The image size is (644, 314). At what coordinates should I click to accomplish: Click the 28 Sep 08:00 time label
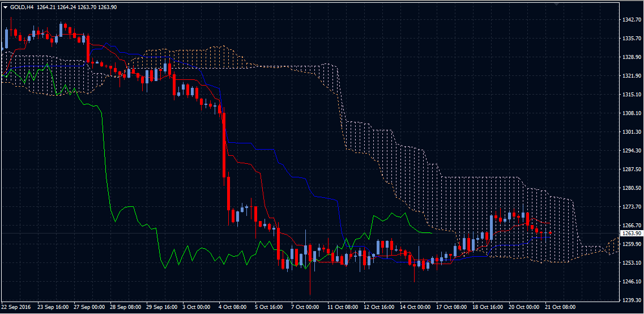pyautogui.click(x=126, y=307)
